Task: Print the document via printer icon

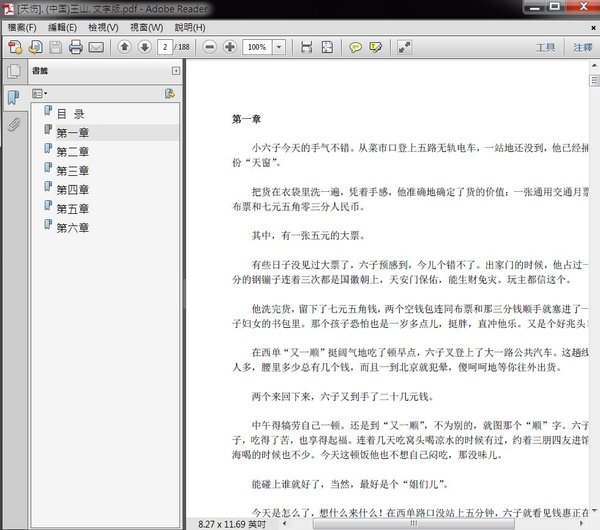Action: (x=76, y=47)
